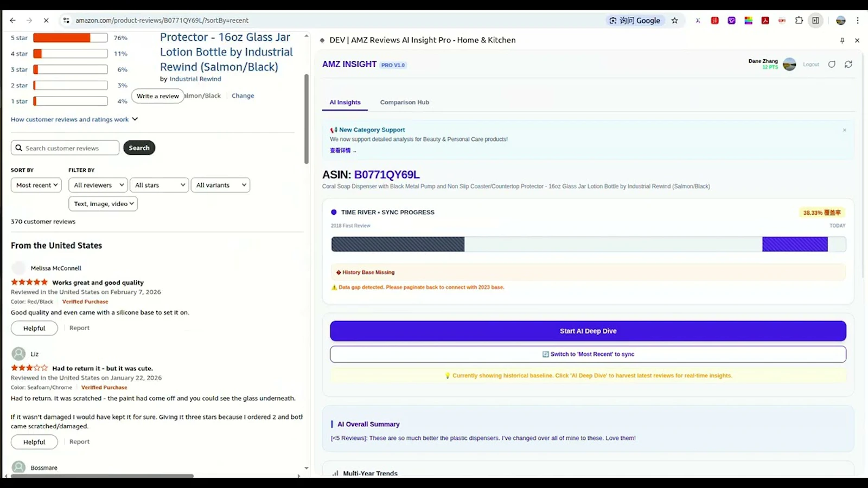Image resolution: width=868 pixels, height=488 pixels.
Task: Close the AMZ Reviews side panel
Action: coord(857,41)
